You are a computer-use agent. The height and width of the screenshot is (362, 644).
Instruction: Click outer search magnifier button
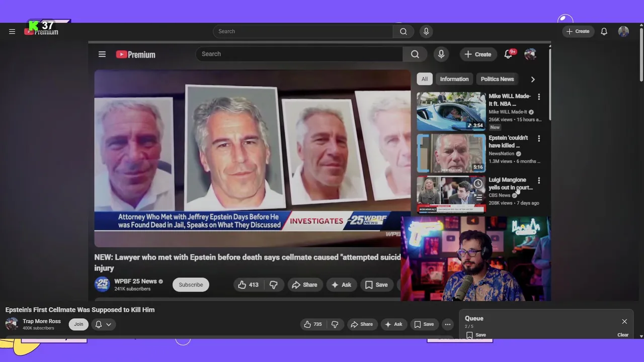click(404, 31)
